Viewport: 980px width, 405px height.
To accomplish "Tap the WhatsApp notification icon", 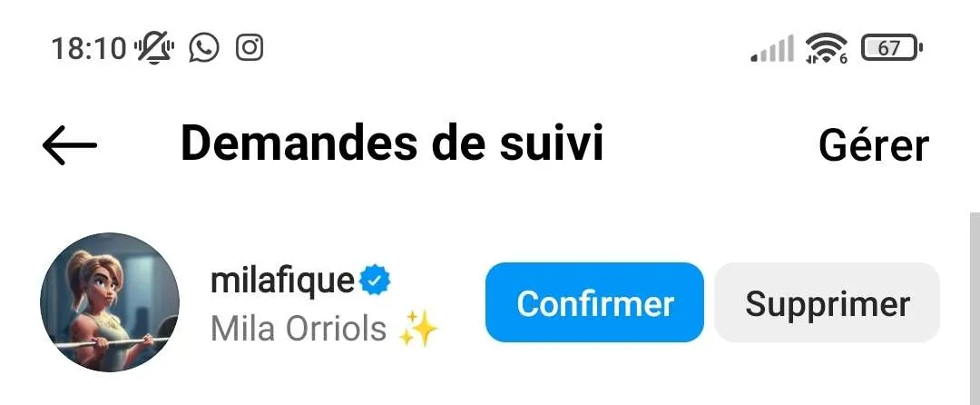I will coord(204,47).
